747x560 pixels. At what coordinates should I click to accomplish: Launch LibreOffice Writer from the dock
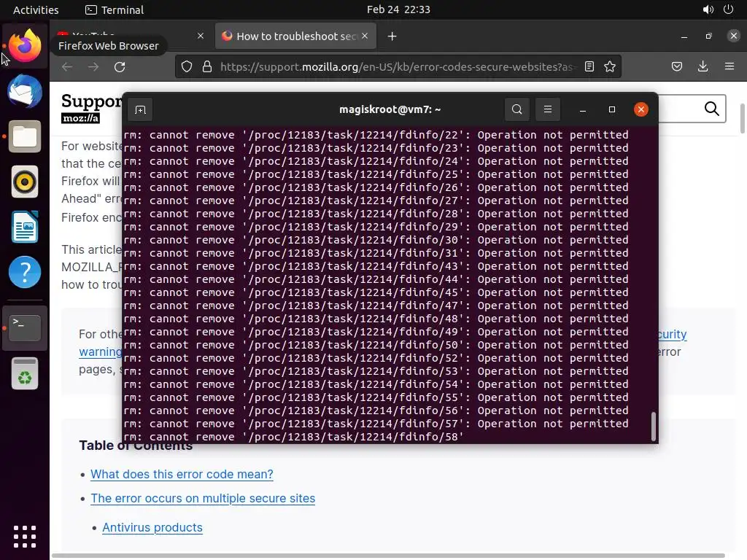25,227
